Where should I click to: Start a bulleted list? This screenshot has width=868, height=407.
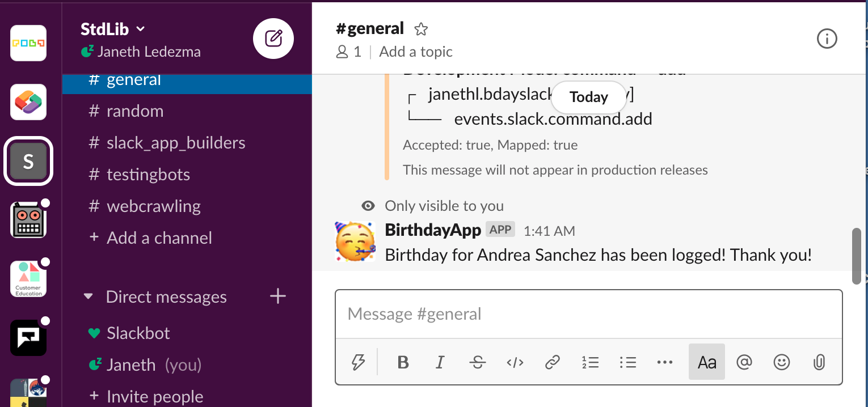coord(627,362)
